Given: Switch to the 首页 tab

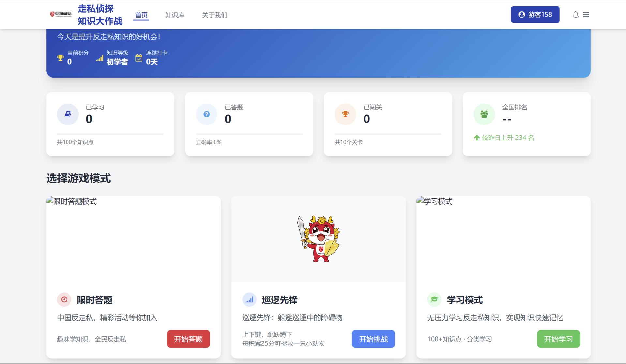Looking at the screenshot, I should coord(141,15).
